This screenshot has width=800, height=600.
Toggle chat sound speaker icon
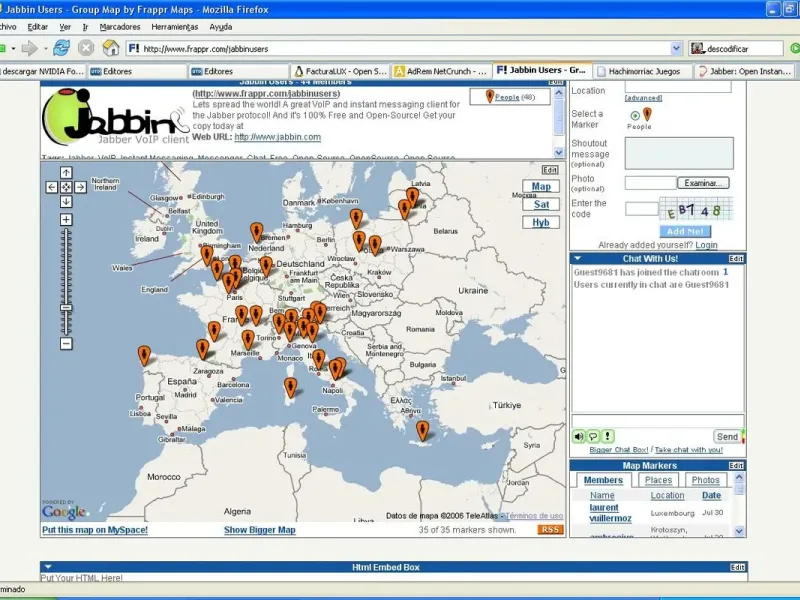pyautogui.click(x=579, y=436)
